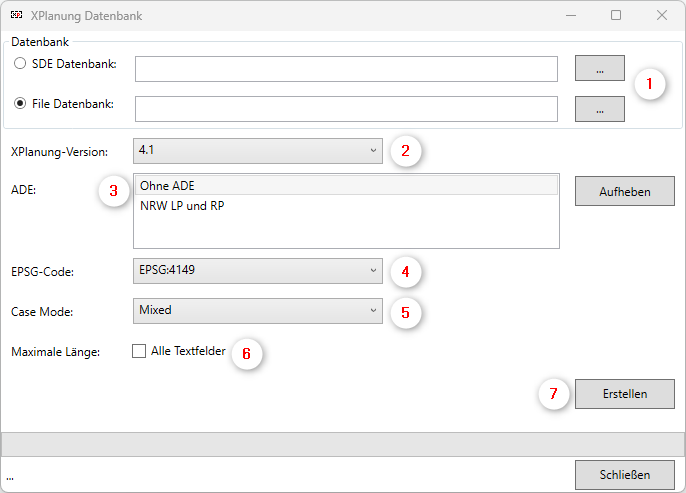Viewport: 686px width, 493px height.
Task: Select the File Datenbank radio button
Action: [x=20, y=104]
